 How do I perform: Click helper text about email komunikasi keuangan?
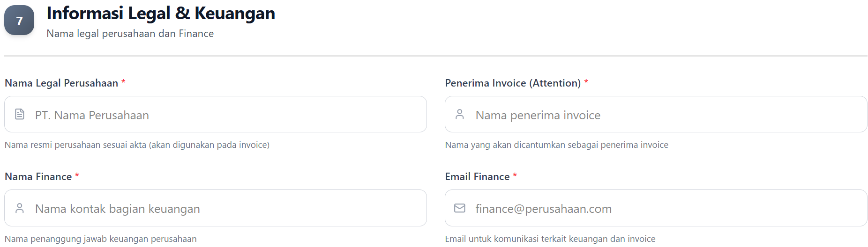pos(550,239)
